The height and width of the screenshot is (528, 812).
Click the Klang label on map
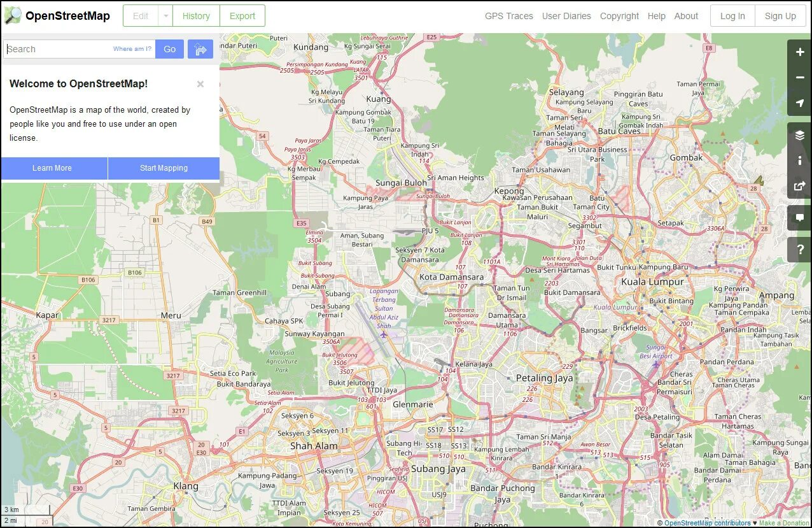(186, 486)
